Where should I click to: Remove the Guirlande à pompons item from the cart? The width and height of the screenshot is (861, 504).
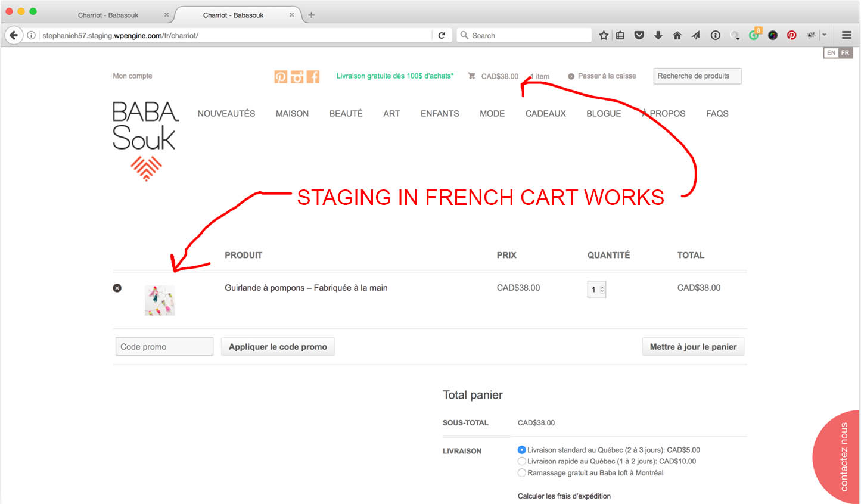(117, 288)
